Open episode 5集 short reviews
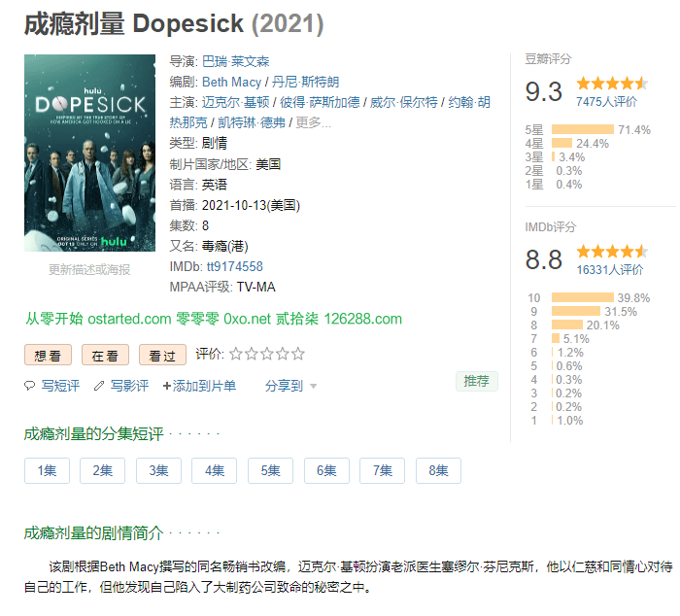 click(270, 470)
